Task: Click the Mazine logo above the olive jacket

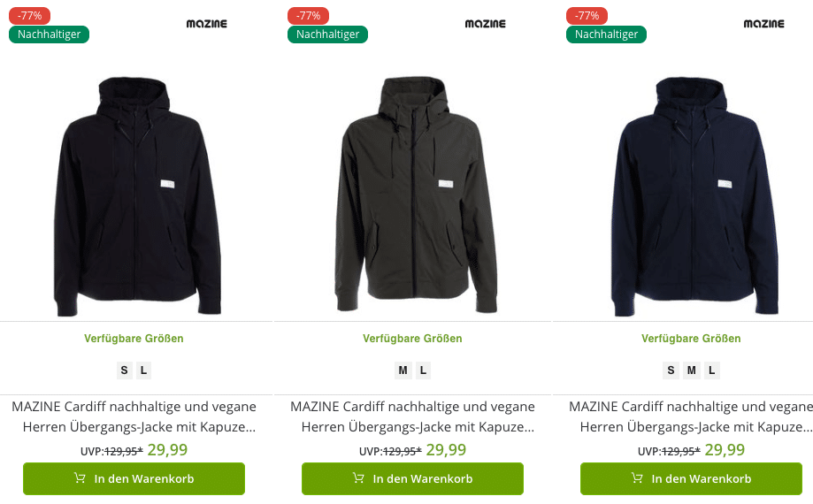Action: 485,24
